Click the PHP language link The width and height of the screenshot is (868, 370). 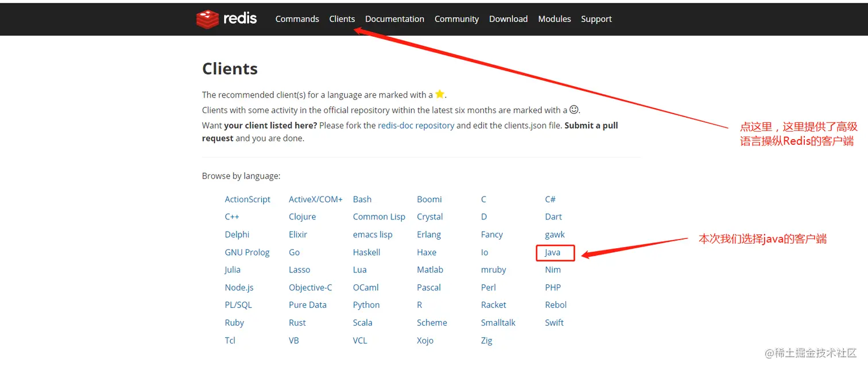click(x=553, y=287)
